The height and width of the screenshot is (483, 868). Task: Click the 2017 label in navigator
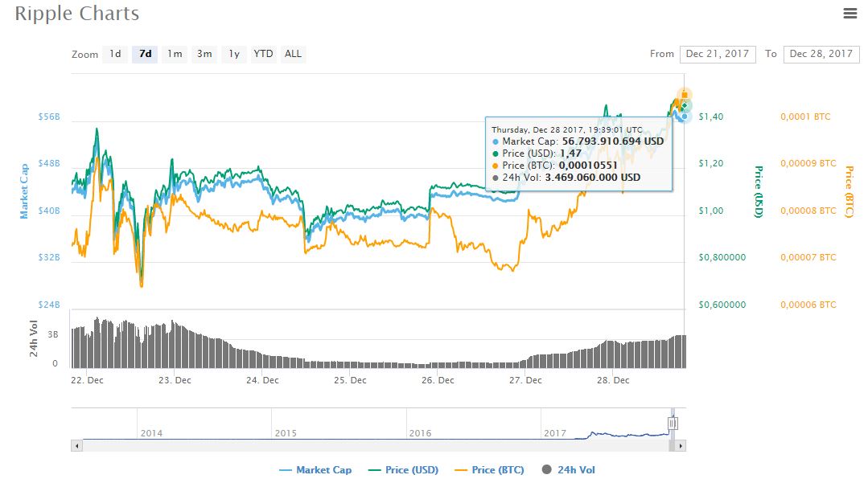(555, 433)
